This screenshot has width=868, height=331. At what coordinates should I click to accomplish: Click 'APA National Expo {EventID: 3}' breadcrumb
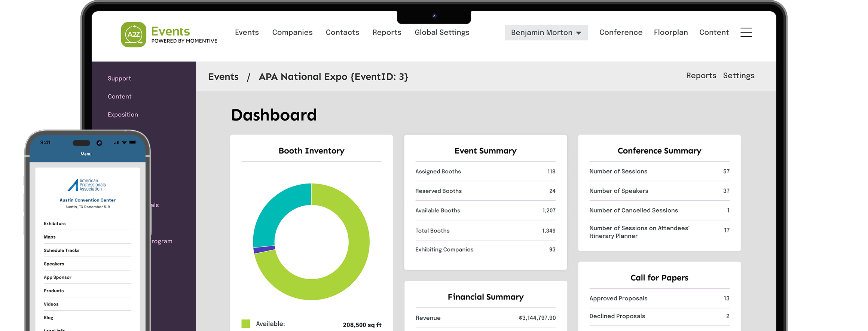click(x=333, y=77)
